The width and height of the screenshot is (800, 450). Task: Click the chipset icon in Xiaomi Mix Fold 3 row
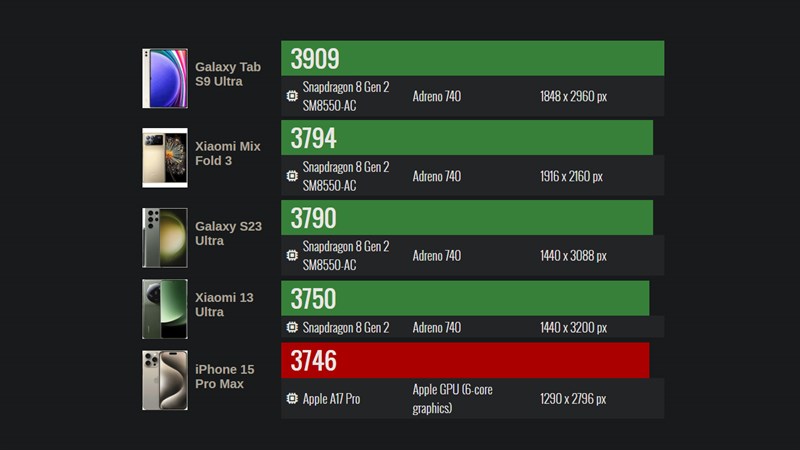pyautogui.click(x=292, y=176)
